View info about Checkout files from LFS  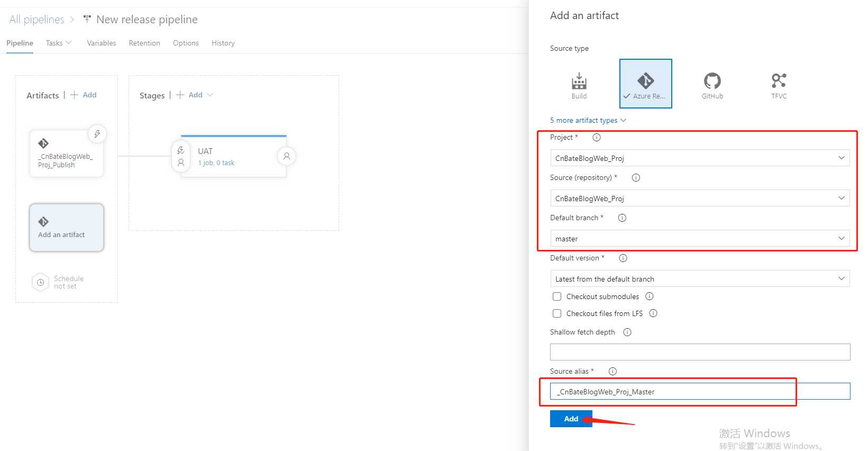pyautogui.click(x=653, y=313)
